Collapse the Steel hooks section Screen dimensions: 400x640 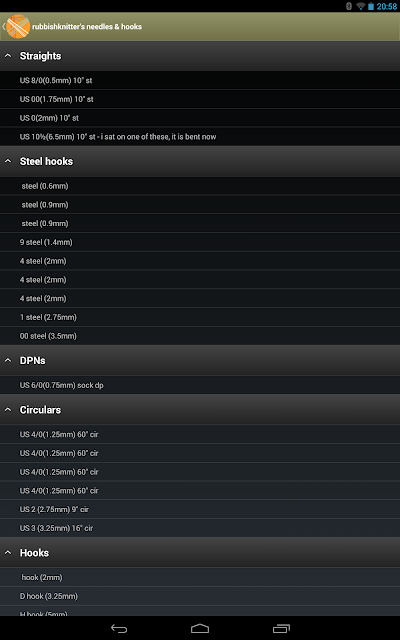coord(200,162)
